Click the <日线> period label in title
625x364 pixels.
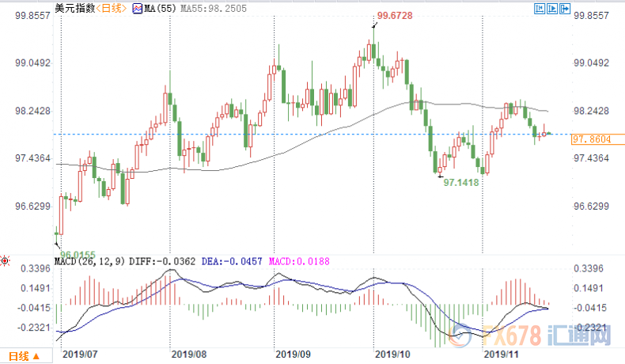point(112,8)
